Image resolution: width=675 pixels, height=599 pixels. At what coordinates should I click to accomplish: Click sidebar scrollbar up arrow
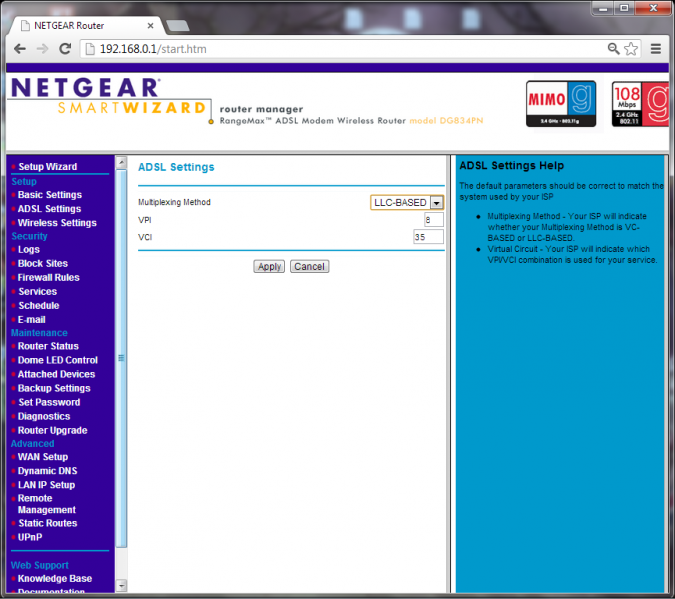(121, 162)
